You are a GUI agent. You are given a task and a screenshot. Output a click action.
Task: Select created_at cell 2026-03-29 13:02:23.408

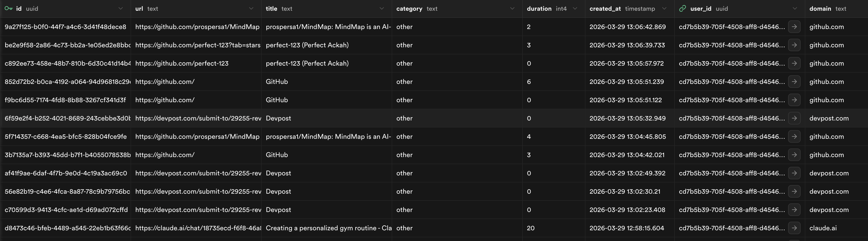(x=630, y=210)
